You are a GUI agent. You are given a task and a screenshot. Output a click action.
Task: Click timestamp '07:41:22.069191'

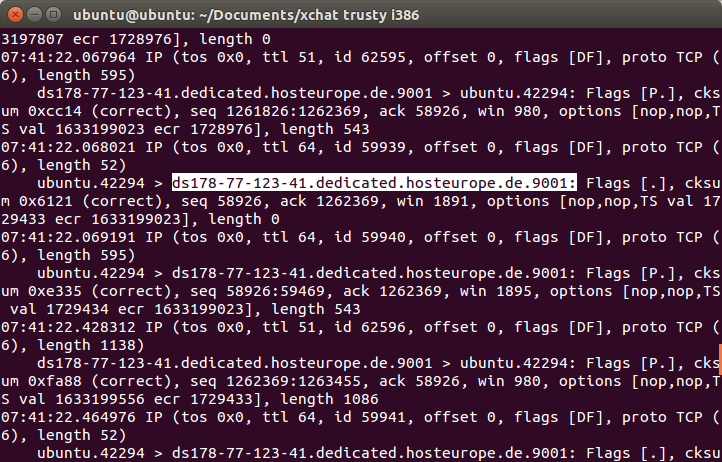pyautogui.click(x=68, y=237)
